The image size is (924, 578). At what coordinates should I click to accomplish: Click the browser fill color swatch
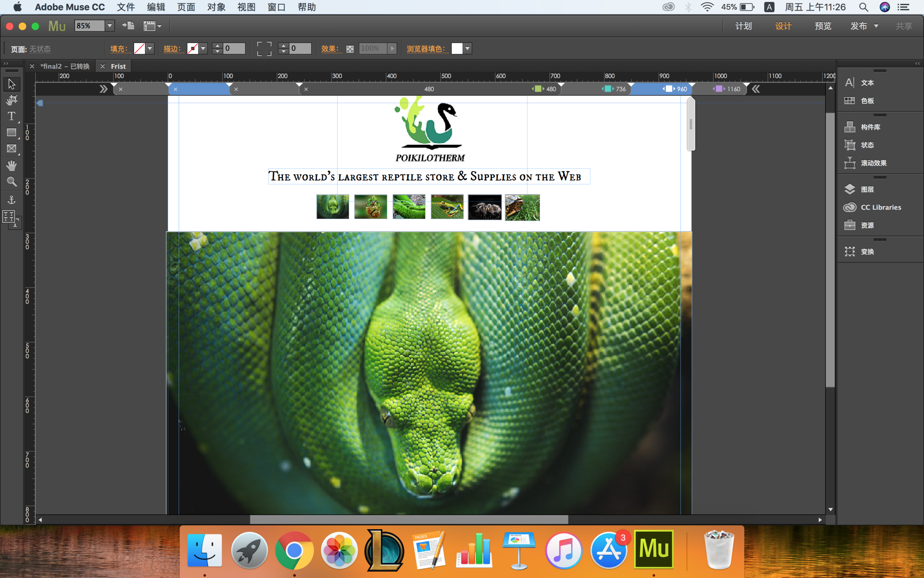tap(457, 48)
